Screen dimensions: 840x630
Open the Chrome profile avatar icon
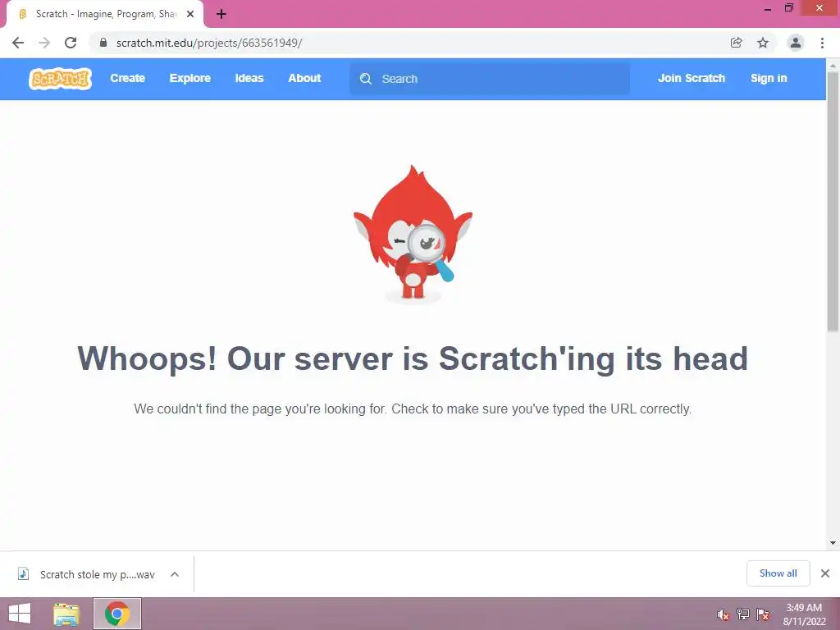796,43
